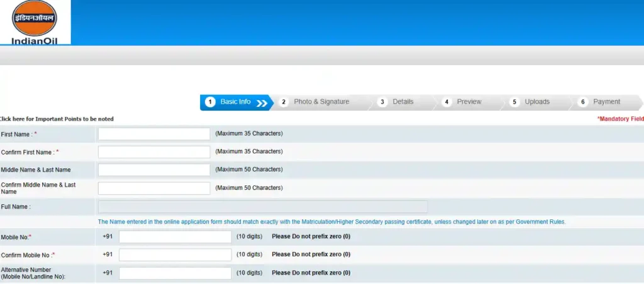The image size is (644, 284).
Task: Open the Important Points to be noted link
Action: click(57, 119)
